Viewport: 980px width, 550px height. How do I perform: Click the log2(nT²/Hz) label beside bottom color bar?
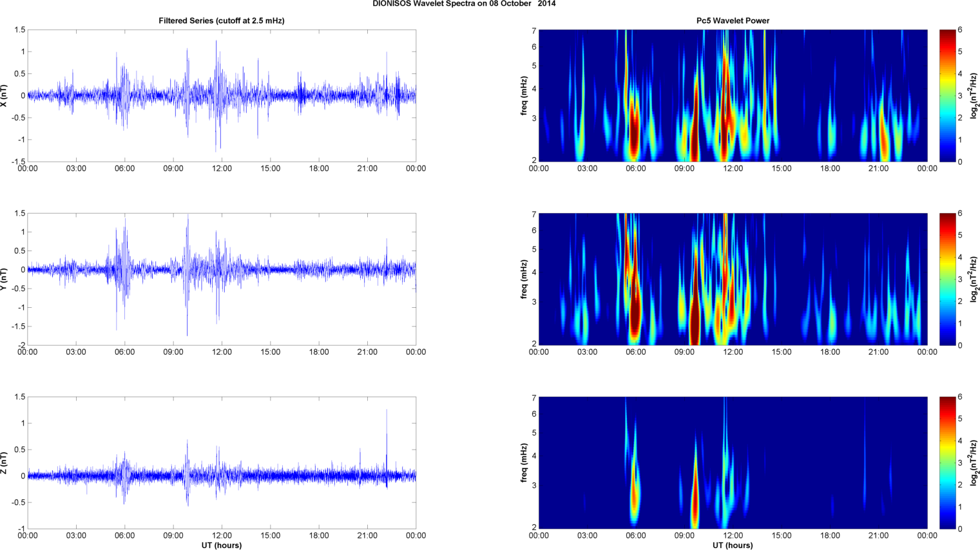[x=975, y=462]
